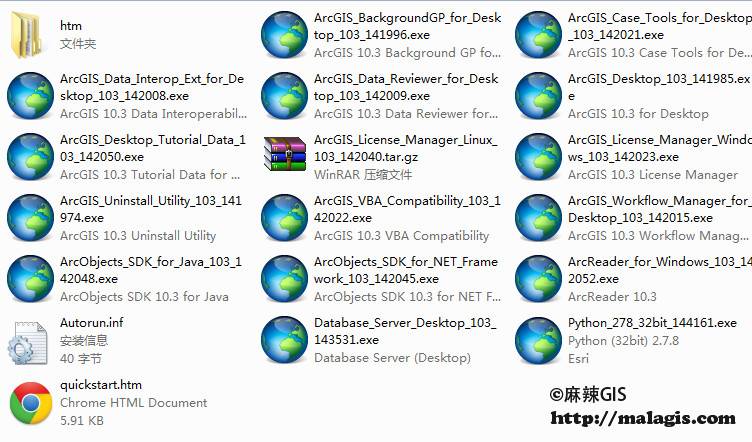Click file name ArcGIS_Data_Interop_Ext_for_Desktop_103_142008.exe
752x442 pixels.
[152, 87]
